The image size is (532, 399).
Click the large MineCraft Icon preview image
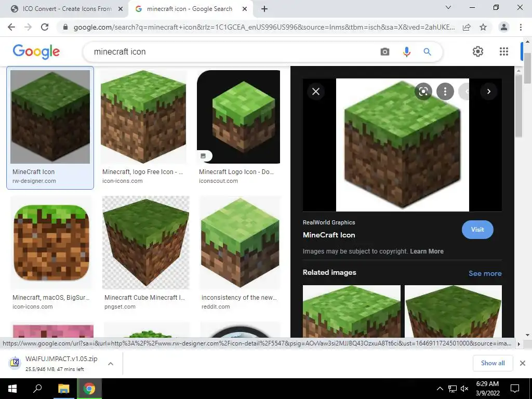click(x=403, y=145)
